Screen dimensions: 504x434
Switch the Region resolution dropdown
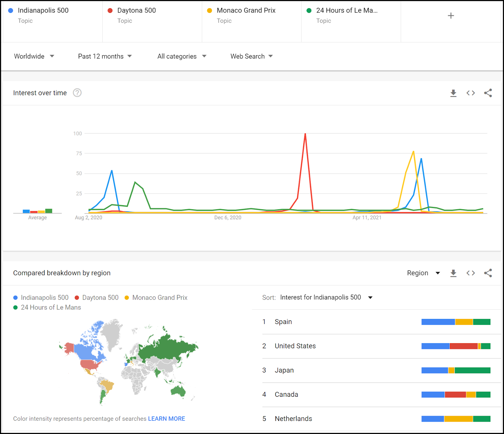tap(423, 273)
